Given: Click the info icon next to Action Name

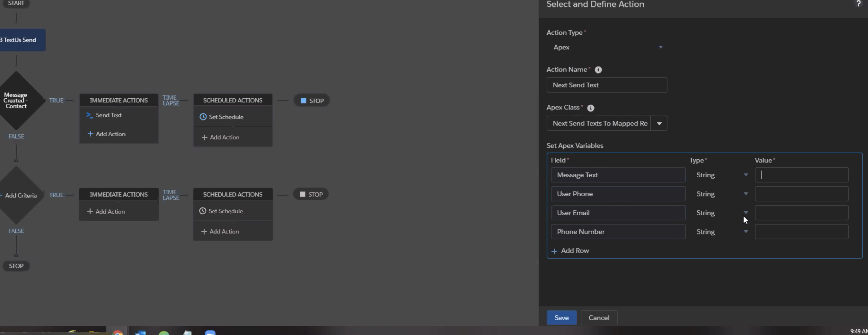Looking at the screenshot, I should tap(599, 70).
